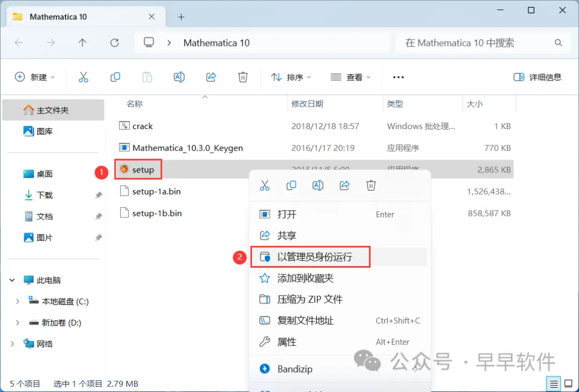Click the Rename icon in the context menu
Viewport: 579px width, 392px height.
[x=318, y=185]
